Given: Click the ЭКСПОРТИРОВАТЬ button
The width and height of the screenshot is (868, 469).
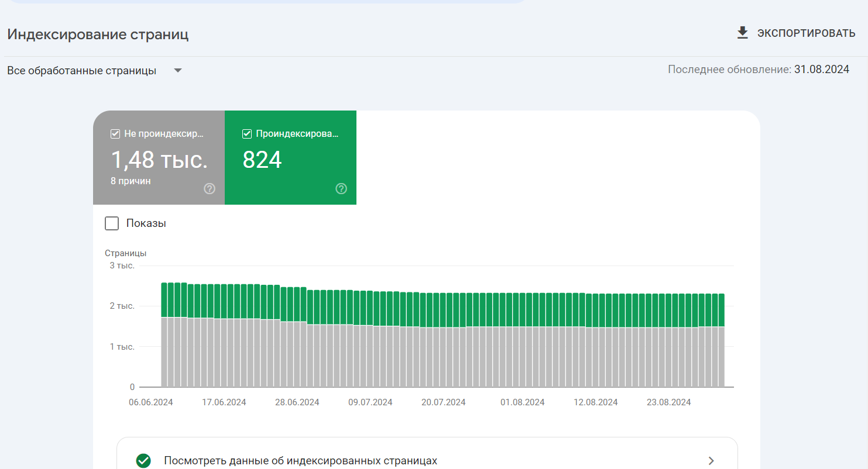Looking at the screenshot, I should (797, 33).
